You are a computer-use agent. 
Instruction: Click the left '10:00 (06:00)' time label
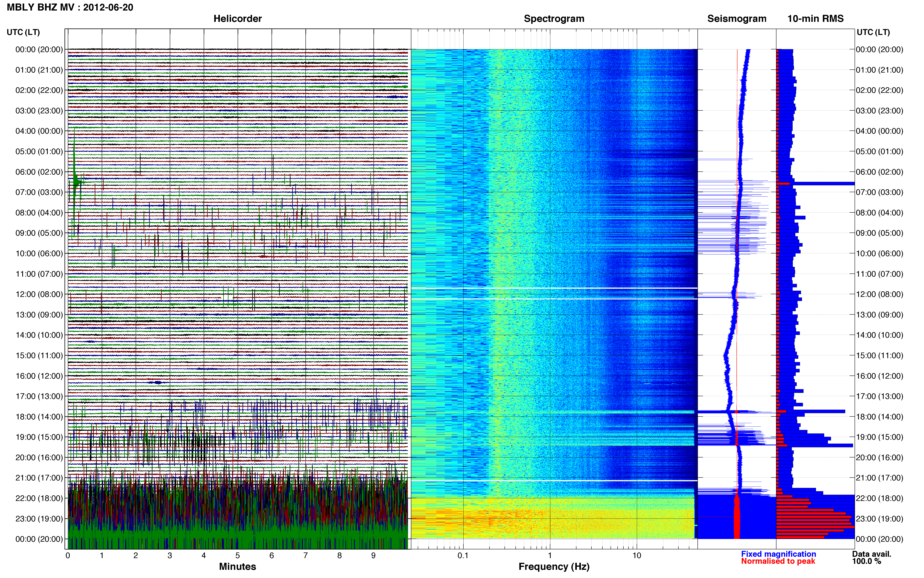(x=39, y=253)
